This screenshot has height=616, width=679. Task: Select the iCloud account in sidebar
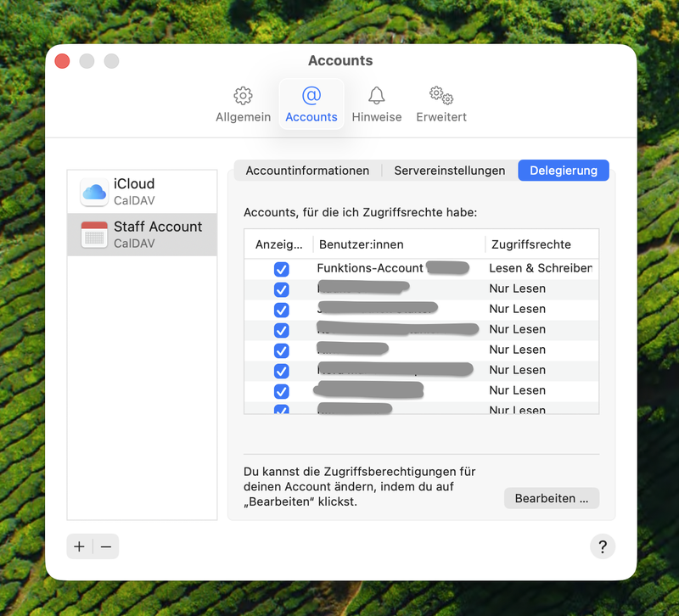click(142, 192)
